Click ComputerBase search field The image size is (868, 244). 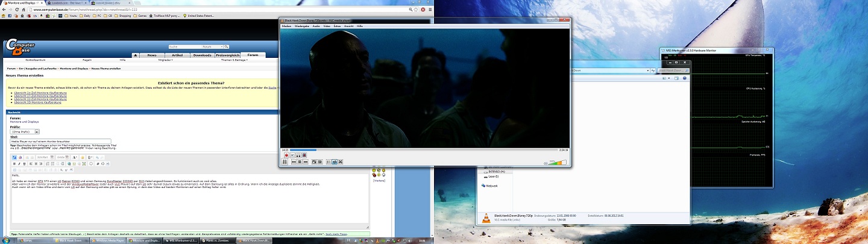coord(185,46)
